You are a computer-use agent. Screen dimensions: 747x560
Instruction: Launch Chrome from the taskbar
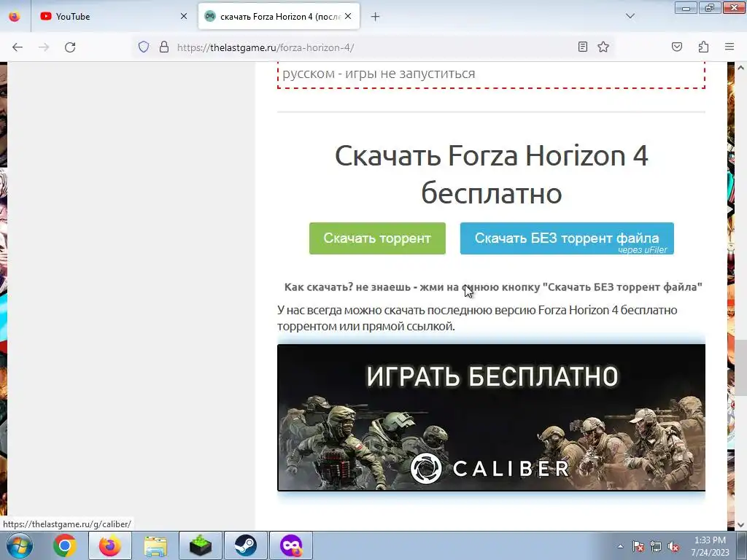pos(65,545)
